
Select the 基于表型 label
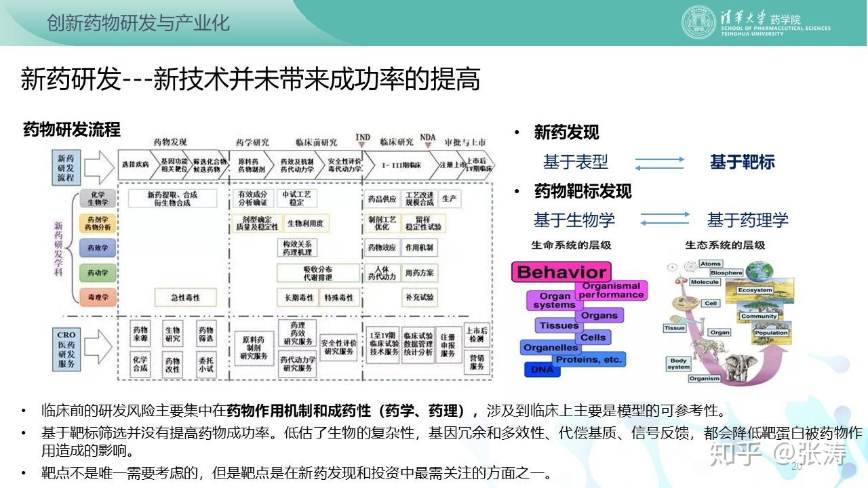(575, 162)
